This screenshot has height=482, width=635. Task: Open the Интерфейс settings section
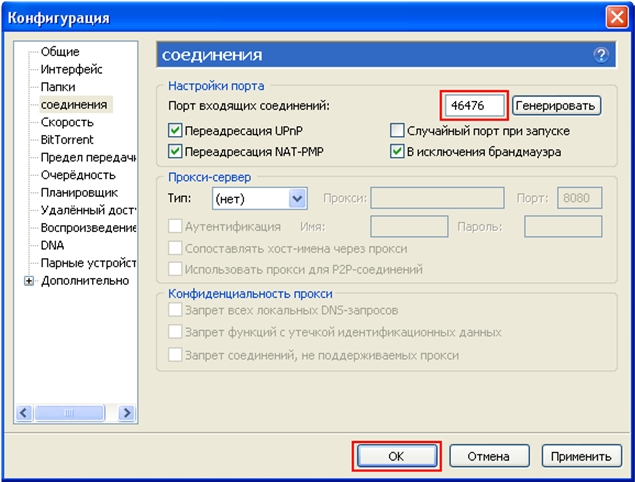(71, 69)
